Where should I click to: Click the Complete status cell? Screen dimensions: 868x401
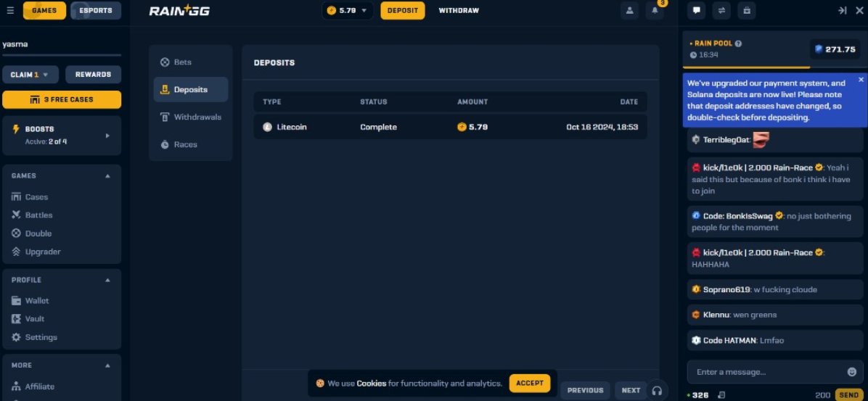379,127
